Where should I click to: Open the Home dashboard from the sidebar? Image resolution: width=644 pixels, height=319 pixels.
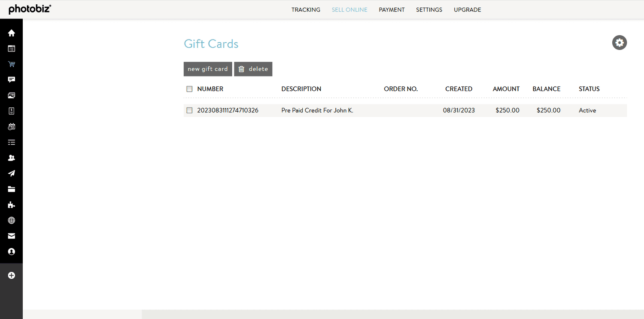click(12, 33)
